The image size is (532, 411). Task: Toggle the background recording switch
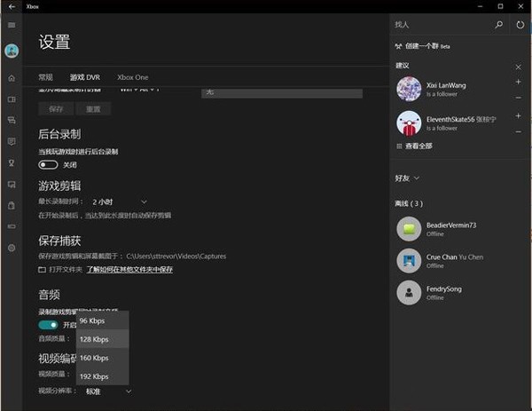pos(48,165)
